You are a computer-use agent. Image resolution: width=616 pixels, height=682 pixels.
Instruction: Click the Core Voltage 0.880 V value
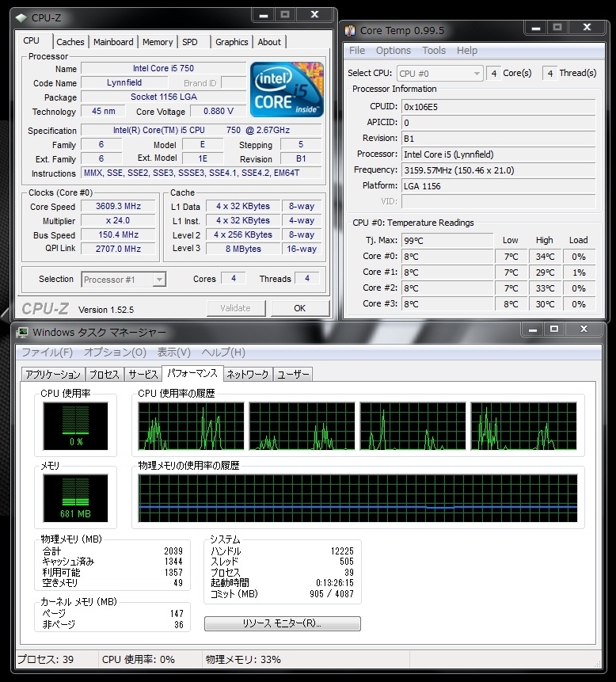(x=219, y=111)
